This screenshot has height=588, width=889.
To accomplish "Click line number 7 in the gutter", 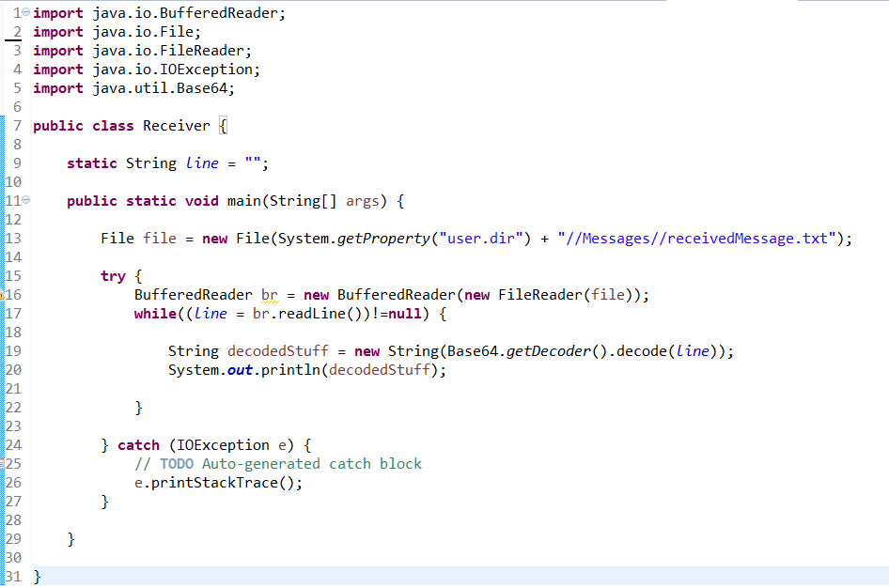I will [17, 125].
